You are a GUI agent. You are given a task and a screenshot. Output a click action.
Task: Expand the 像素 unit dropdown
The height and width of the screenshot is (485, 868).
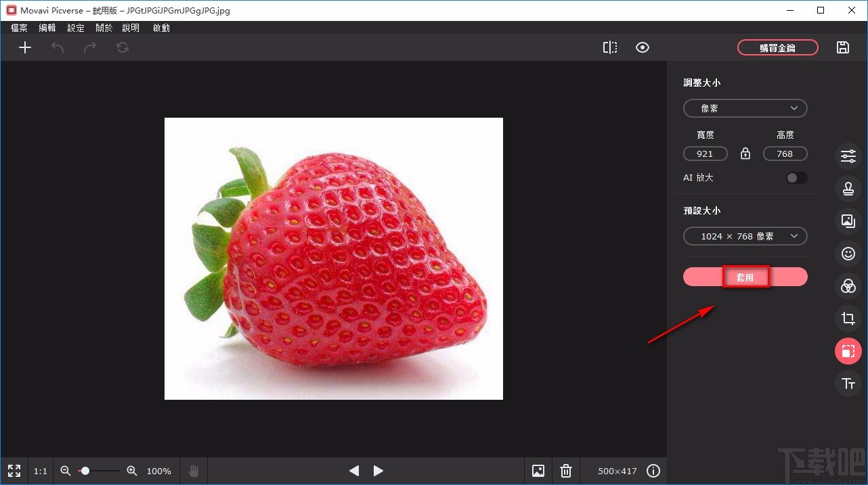pyautogui.click(x=745, y=108)
